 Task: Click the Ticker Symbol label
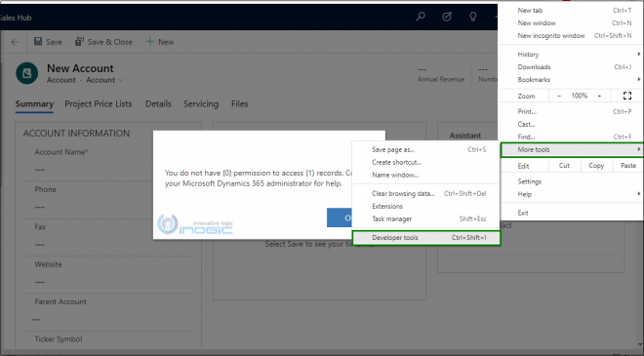59,339
